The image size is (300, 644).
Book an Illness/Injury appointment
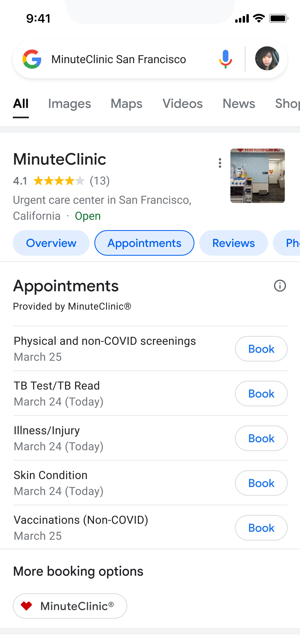pyautogui.click(x=261, y=438)
